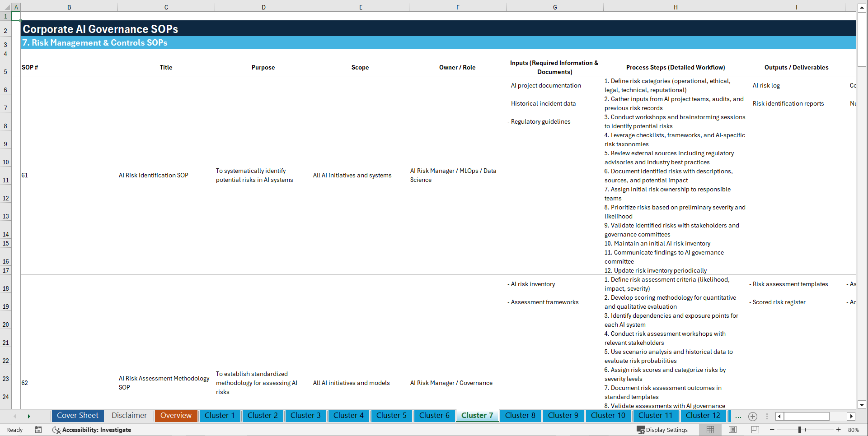This screenshot has height=436, width=868.
Task: Add a new worksheet with the plus icon
Action: [x=753, y=417]
